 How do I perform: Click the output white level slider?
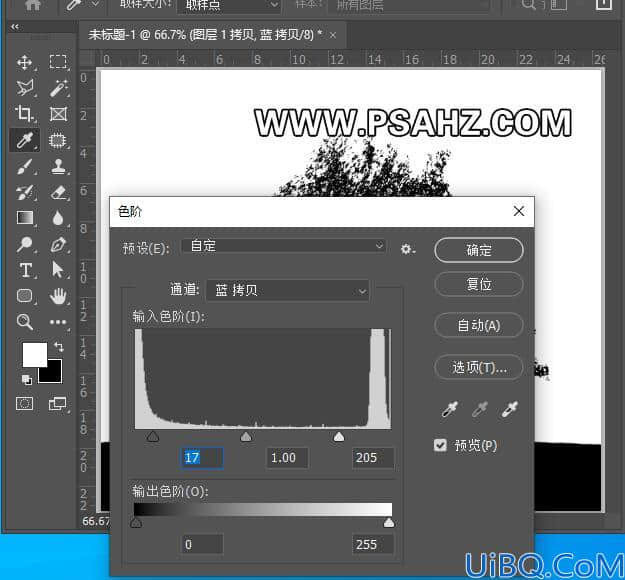389,523
